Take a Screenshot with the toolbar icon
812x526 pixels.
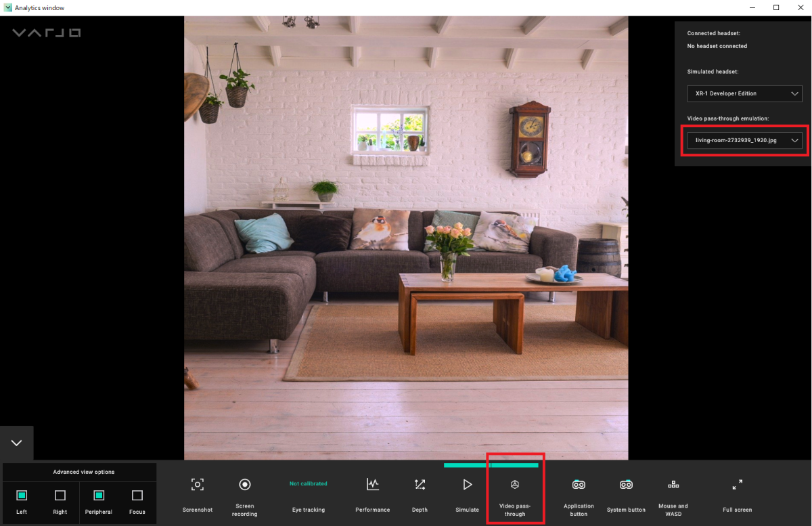(x=197, y=484)
